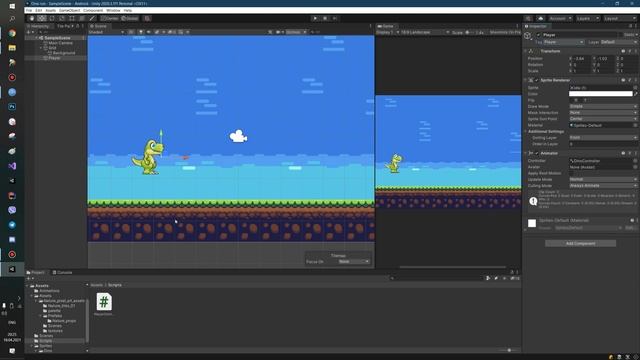Open object picker for Controller field
The width and height of the screenshot is (640, 360).
point(635,160)
